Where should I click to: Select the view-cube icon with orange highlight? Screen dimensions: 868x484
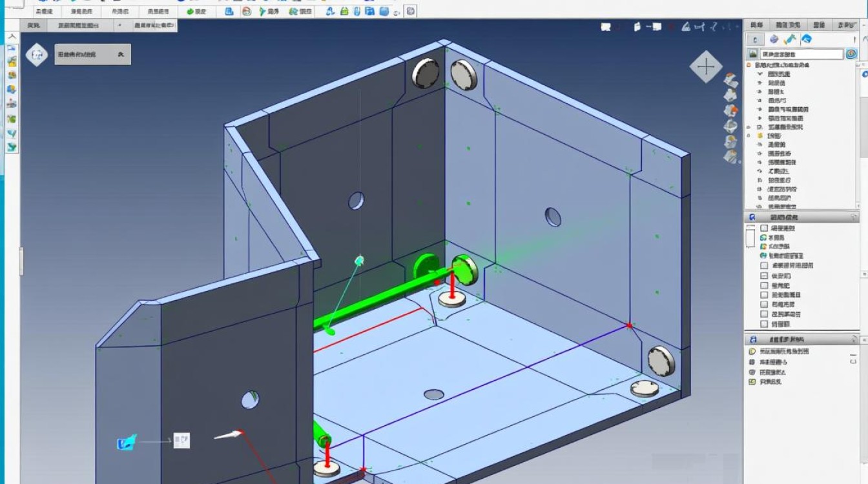pyautogui.click(x=730, y=111)
